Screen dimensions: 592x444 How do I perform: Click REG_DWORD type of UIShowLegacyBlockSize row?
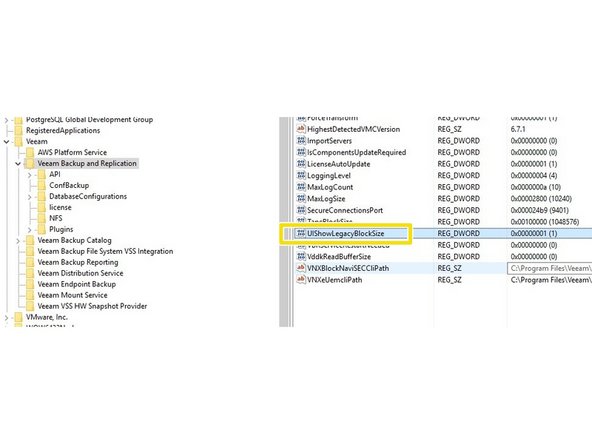(458, 233)
